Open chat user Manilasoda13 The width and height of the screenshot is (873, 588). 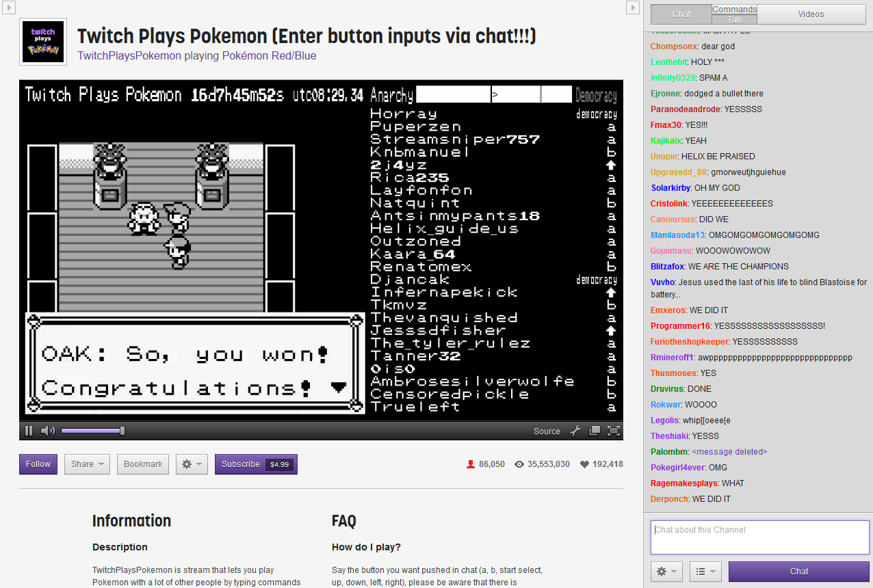point(678,235)
